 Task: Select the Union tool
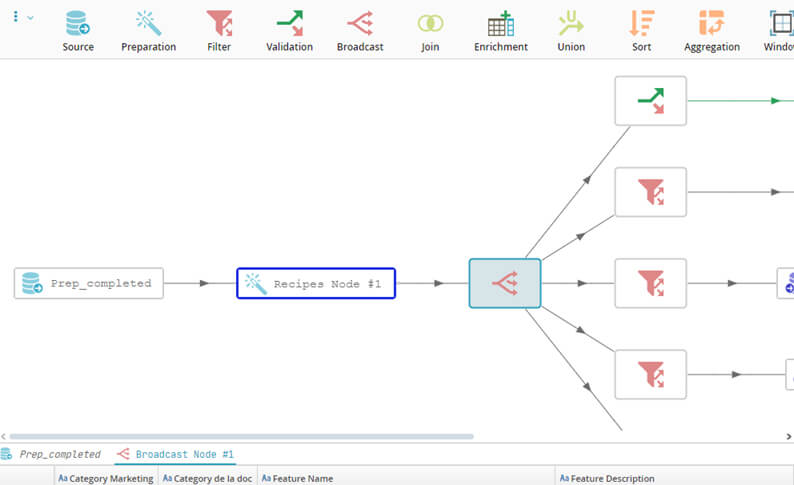pos(571,30)
